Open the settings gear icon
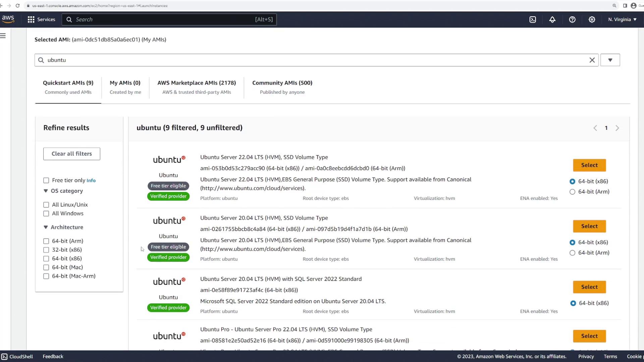 [x=592, y=19]
